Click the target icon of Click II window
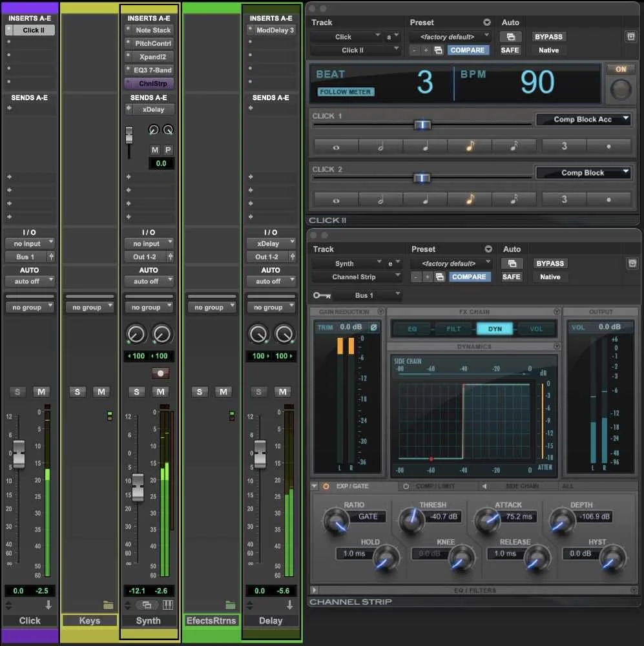This screenshot has width=644, height=646. (x=631, y=37)
